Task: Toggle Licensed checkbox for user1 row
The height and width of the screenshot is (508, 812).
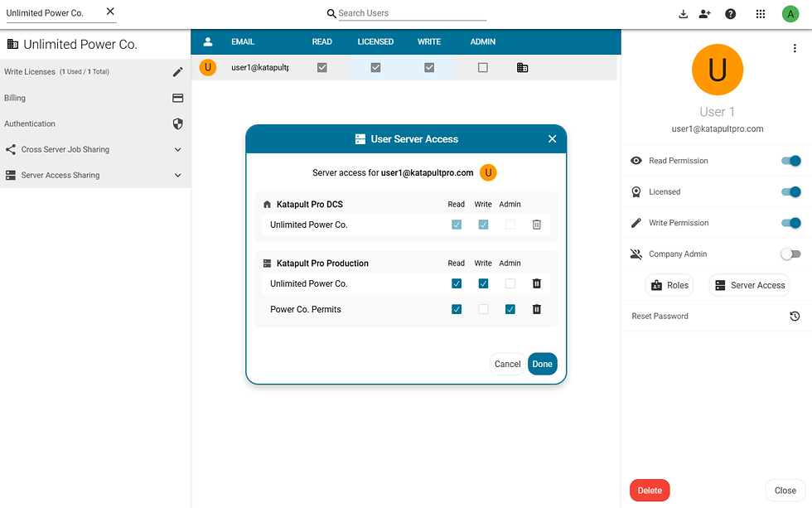Action: coord(376,68)
